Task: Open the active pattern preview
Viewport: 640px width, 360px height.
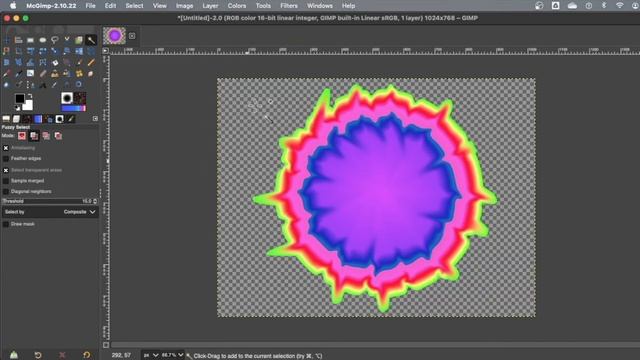Action: [x=80, y=98]
